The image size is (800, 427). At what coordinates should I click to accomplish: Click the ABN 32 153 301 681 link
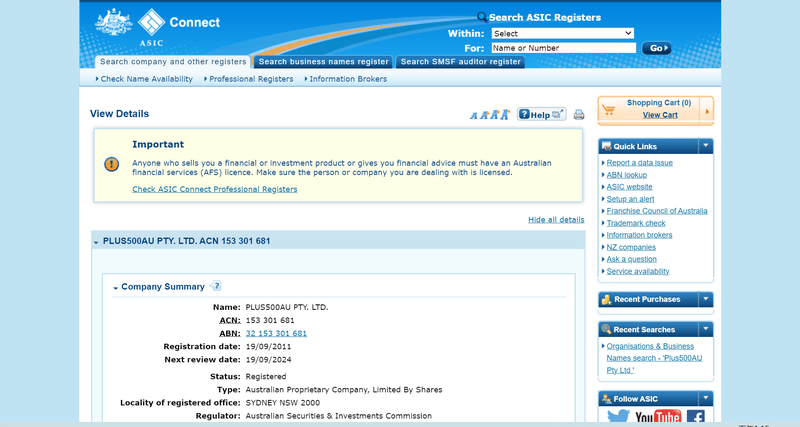[x=276, y=333]
